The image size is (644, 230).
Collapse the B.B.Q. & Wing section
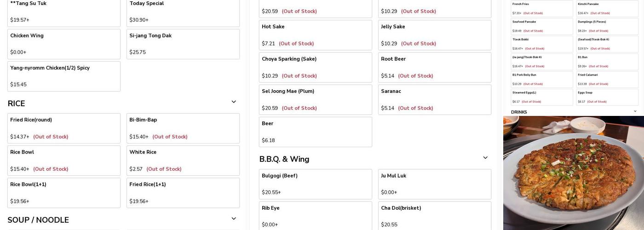[485, 158]
